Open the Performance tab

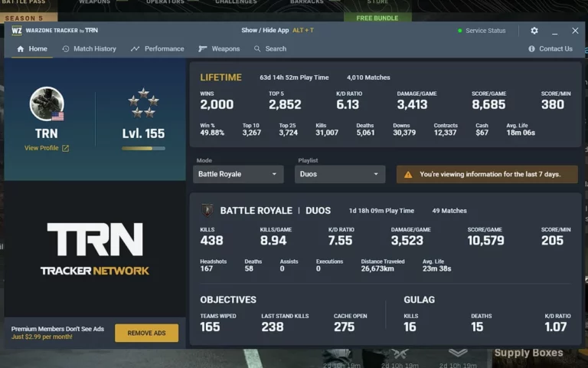[x=158, y=49]
